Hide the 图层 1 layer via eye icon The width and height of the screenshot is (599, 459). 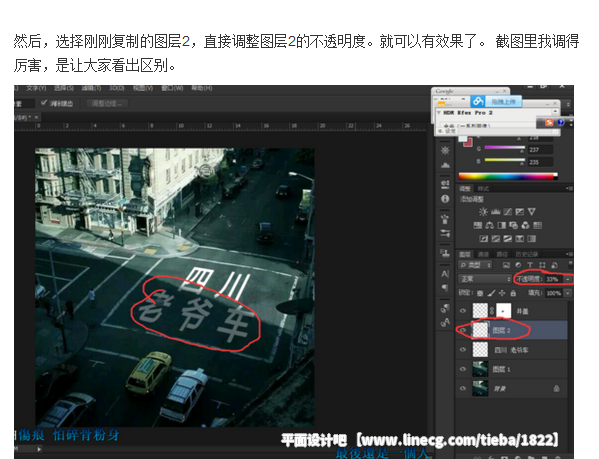[x=463, y=369]
